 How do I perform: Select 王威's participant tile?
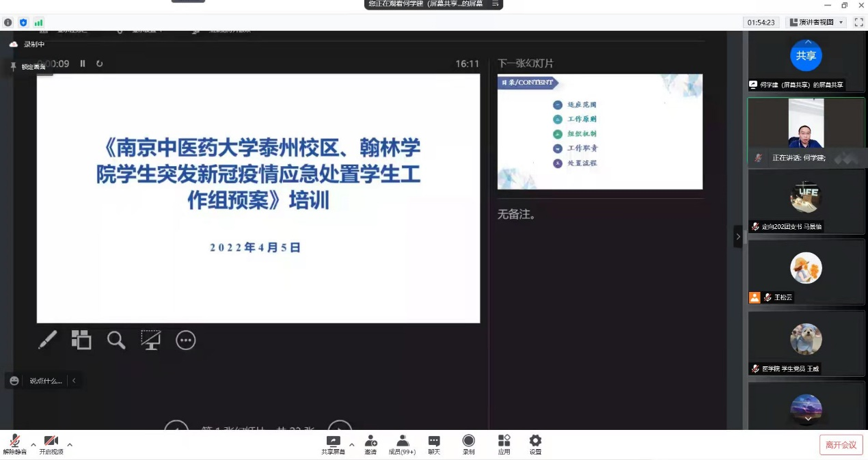806,343
